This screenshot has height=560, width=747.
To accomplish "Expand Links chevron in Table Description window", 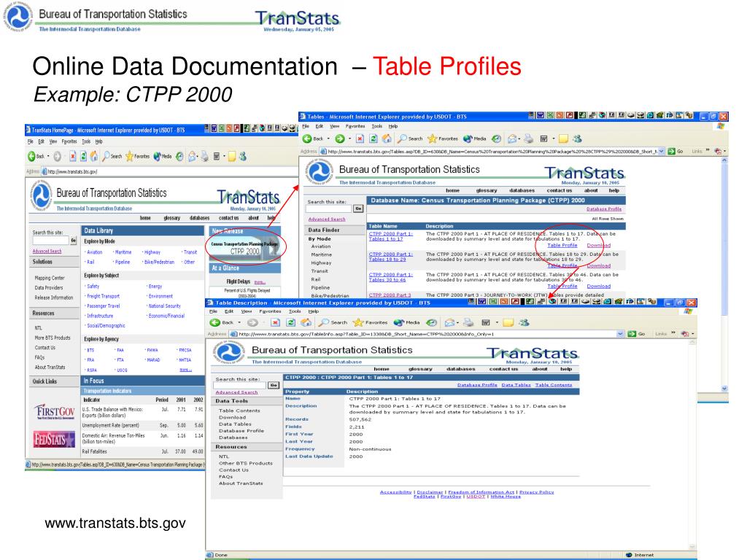I will [x=673, y=333].
